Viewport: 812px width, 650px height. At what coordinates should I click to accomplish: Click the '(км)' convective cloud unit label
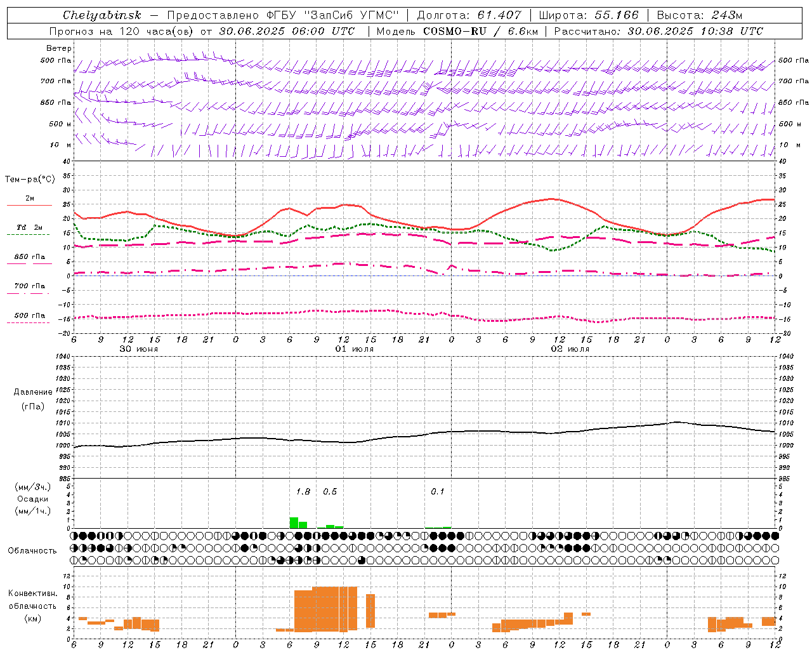(32, 619)
